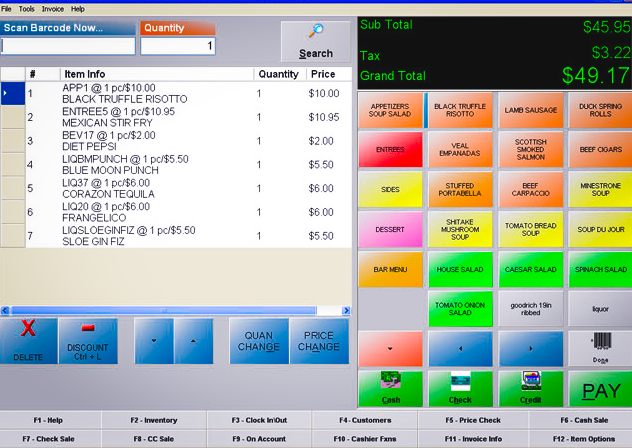Select the Dessert category
632x448 pixels.
[x=390, y=229]
